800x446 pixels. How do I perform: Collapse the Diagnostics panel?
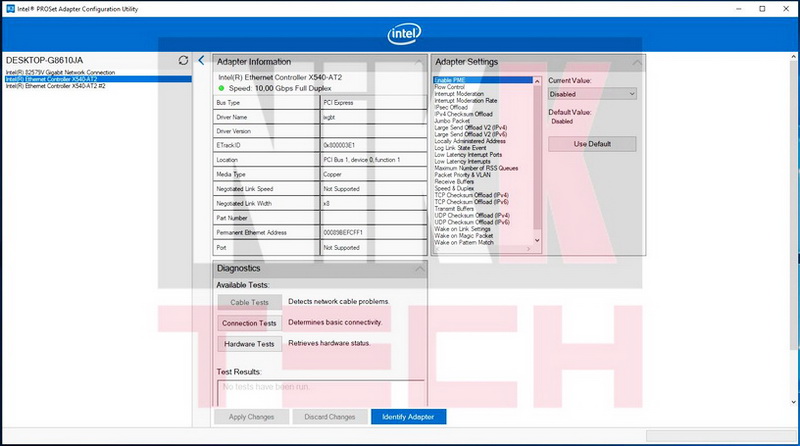pyautogui.click(x=419, y=268)
